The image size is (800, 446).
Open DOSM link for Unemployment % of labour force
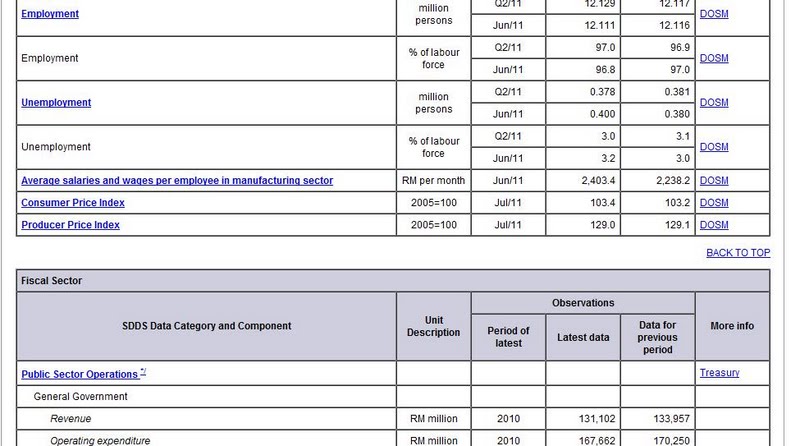click(x=714, y=147)
